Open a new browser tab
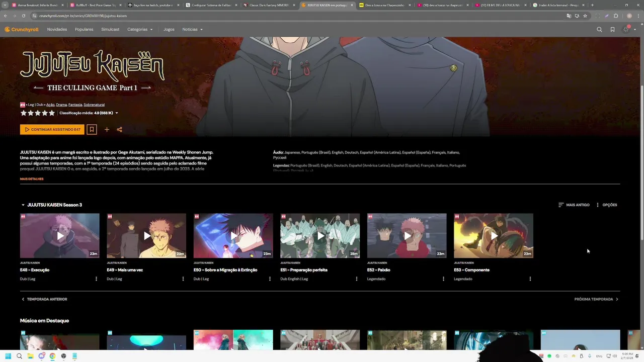Image resolution: width=644 pixels, height=362 pixels. [x=592, y=5]
